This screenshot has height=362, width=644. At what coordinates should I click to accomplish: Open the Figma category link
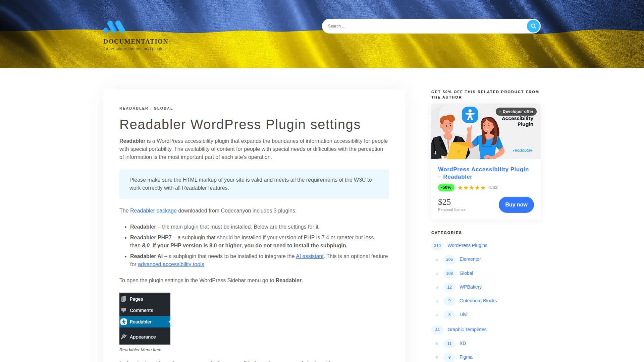[466, 357]
